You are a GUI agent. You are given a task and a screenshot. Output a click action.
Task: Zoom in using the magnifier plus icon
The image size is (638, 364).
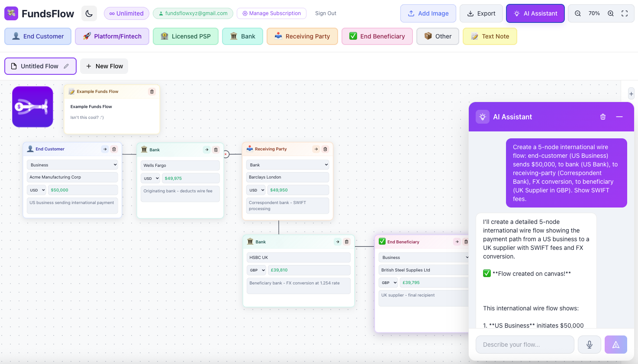click(x=611, y=13)
